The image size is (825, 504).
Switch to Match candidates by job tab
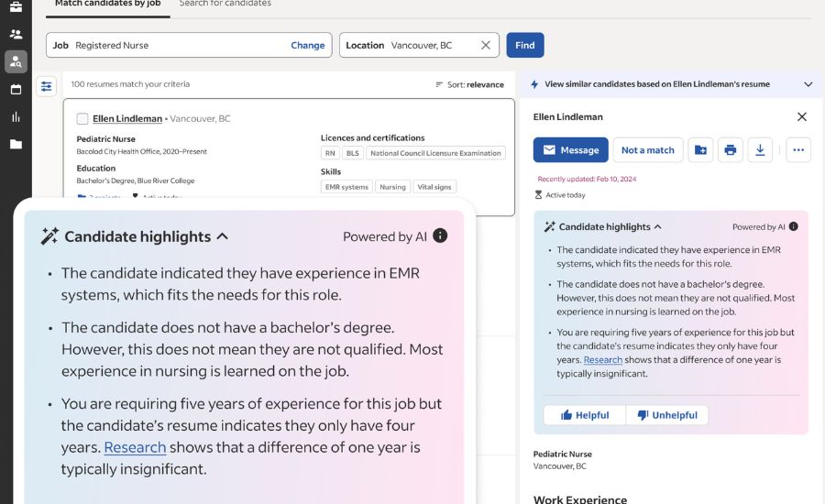(108, 5)
